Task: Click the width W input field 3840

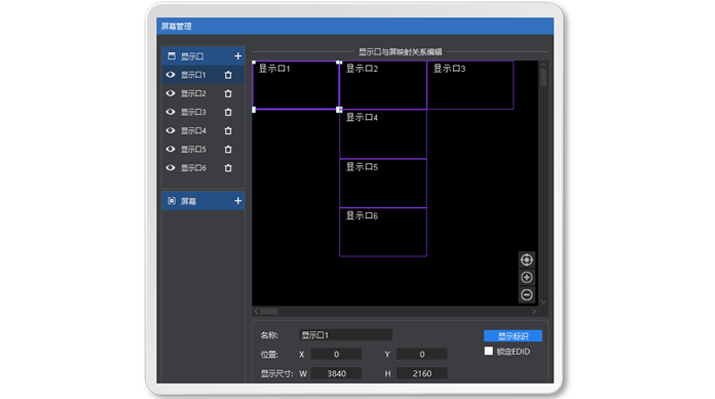Action: 336,373
